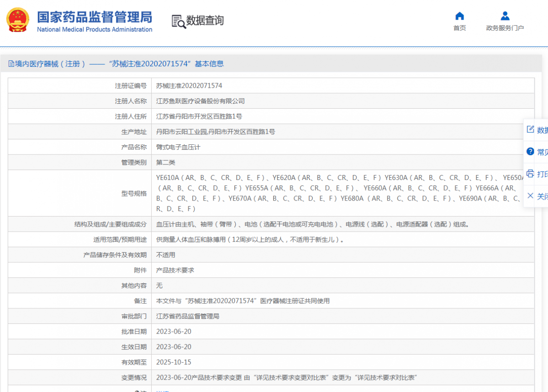
Task: Click the 数据查询 heading text
Action: [x=205, y=21]
